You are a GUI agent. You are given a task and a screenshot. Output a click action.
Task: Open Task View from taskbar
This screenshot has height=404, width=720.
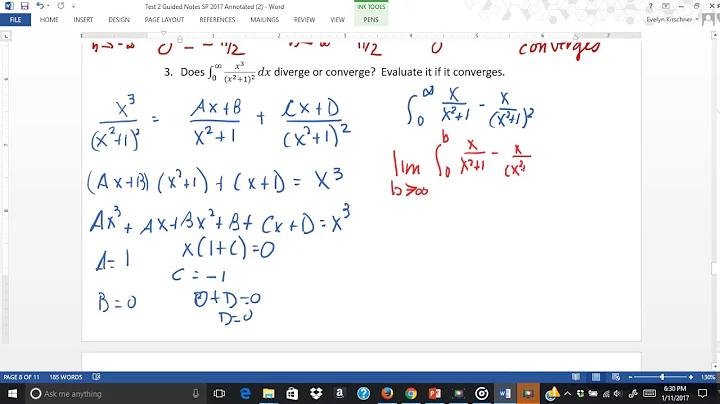click(219, 393)
